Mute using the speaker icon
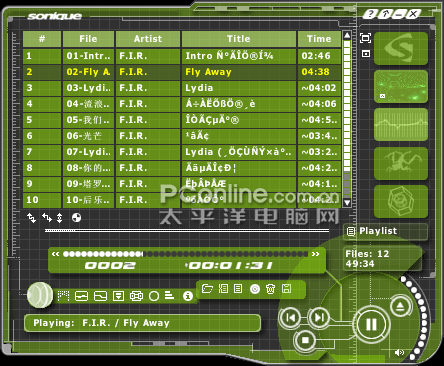The image size is (444, 366). tap(399, 353)
